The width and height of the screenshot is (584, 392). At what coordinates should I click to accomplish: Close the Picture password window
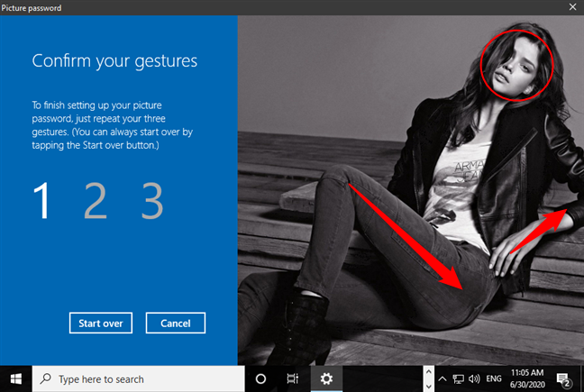pyautogui.click(x=572, y=7)
